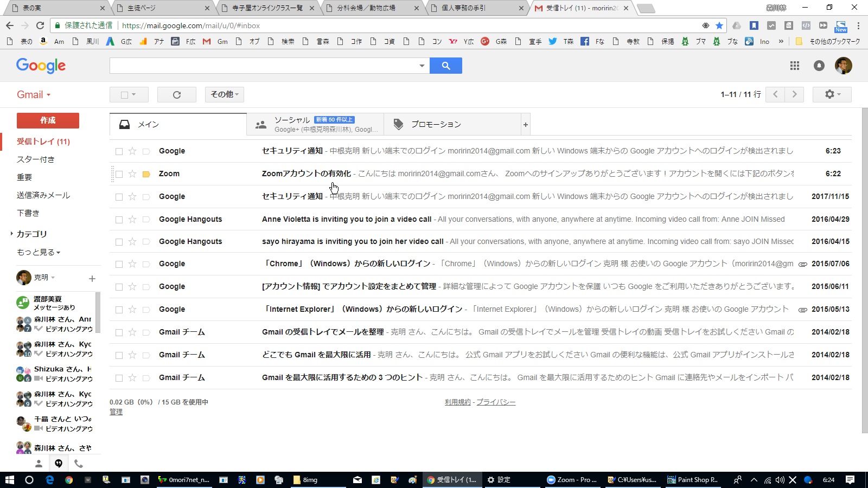Check the 2017/11/15 Google email checkbox
This screenshot has height=488, width=868.
pyautogui.click(x=119, y=197)
